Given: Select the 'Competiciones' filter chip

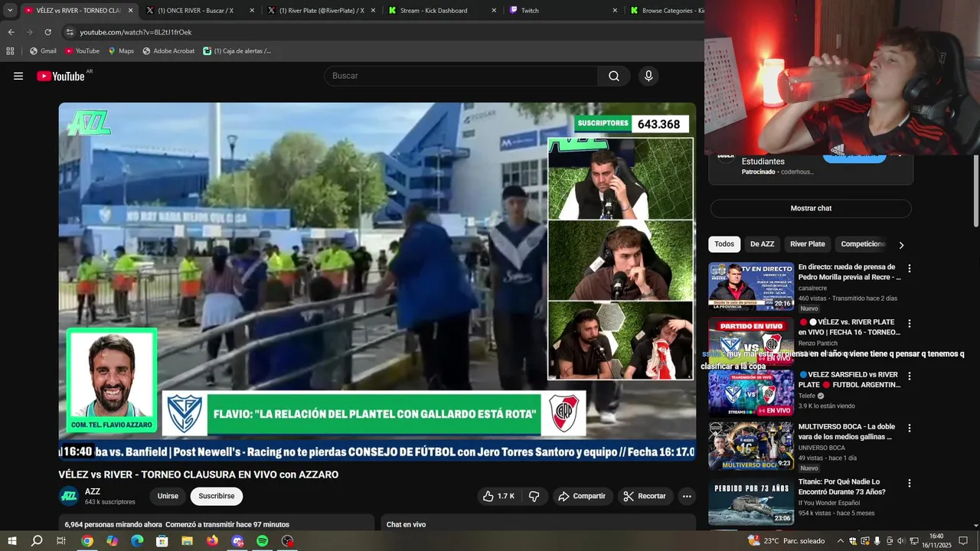Looking at the screenshot, I should click(x=863, y=244).
